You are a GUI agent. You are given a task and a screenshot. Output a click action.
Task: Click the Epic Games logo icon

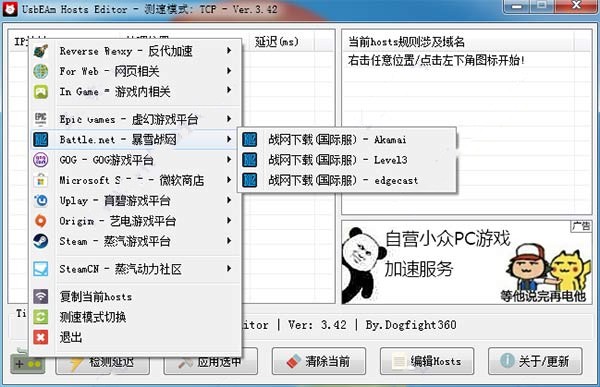pyautogui.click(x=41, y=119)
